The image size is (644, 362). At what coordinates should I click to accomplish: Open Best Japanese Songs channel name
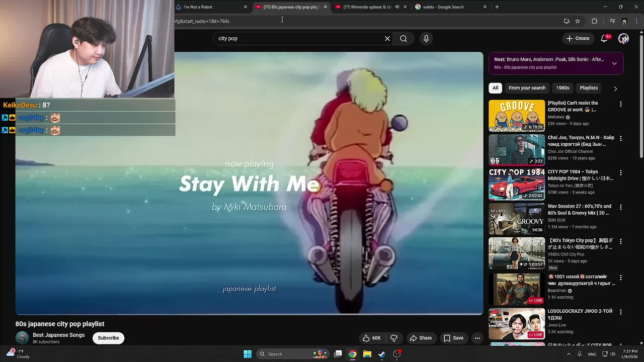pos(58,335)
